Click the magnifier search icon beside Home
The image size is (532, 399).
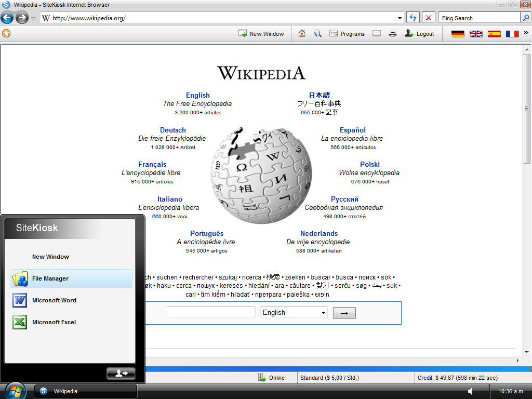(317, 34)
